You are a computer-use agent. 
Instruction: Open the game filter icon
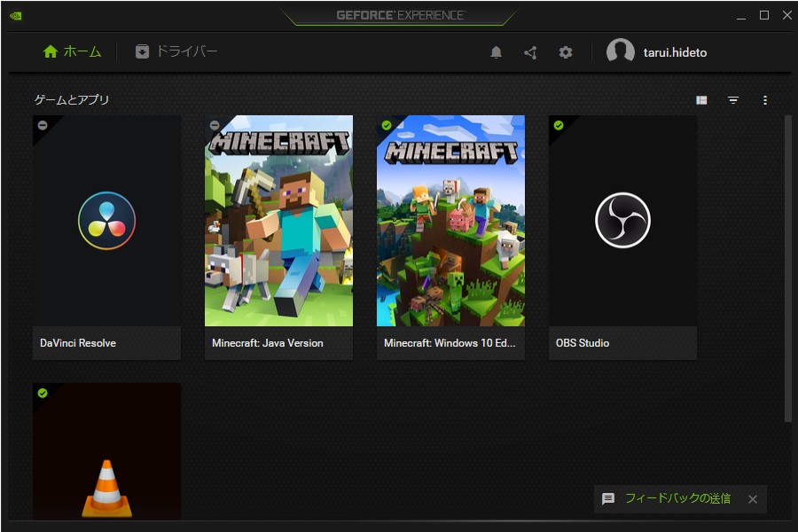(733, 100)
